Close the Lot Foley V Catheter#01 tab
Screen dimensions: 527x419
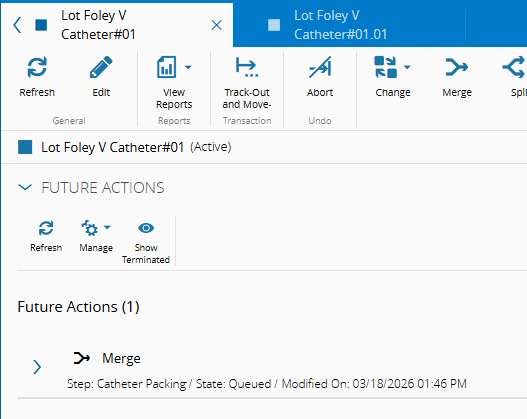tap(216, 25)
